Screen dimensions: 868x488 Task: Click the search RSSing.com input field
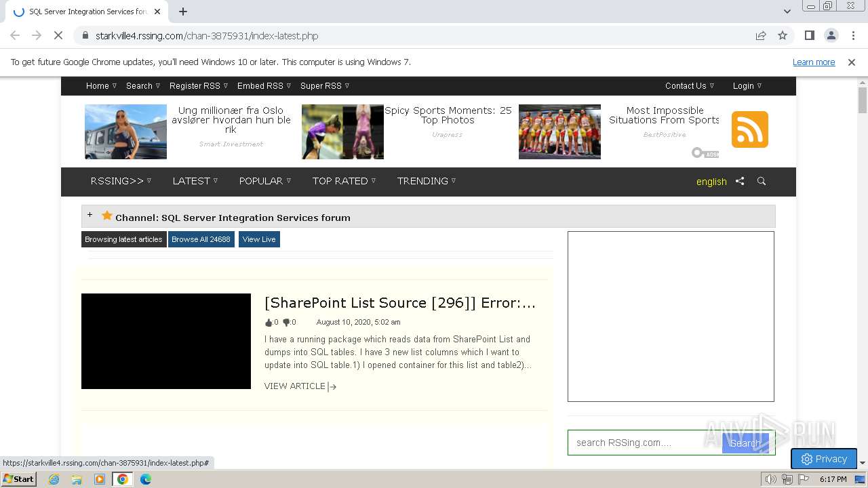[x=645, y=443]
